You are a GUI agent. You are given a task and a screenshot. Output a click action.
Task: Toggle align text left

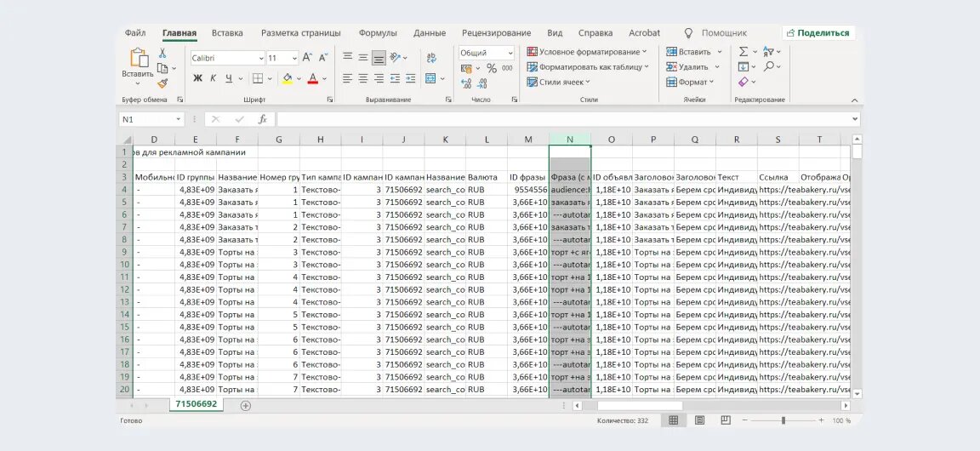point(347,78)
